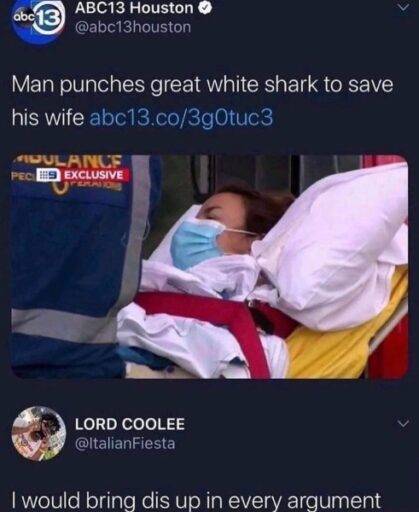Screen dimensions: 419x512
Task: Click the white pillow in the photo
Action: 333,247
